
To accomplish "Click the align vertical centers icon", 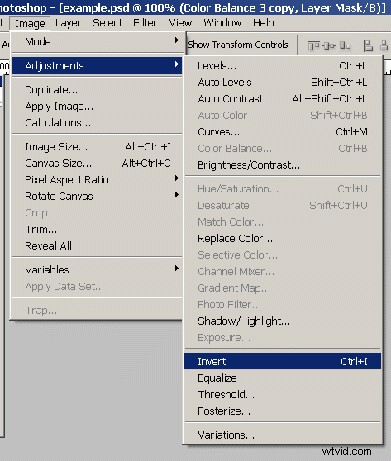I will [x=329, y=45].
